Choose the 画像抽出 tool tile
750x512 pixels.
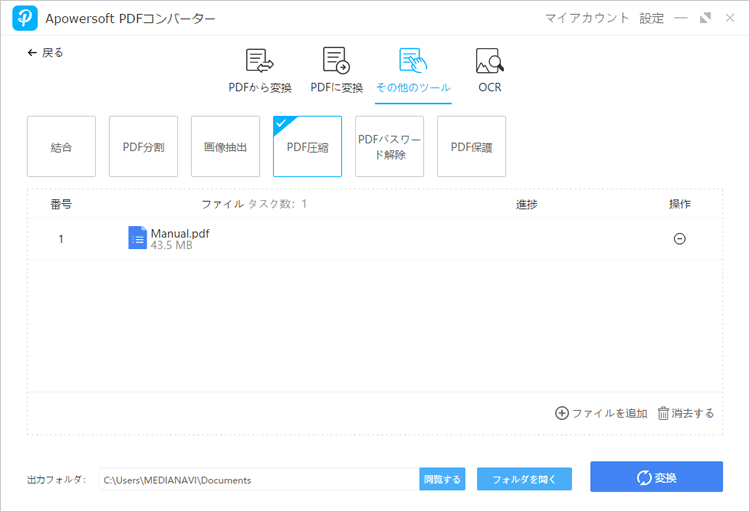[x=225, y=146]
